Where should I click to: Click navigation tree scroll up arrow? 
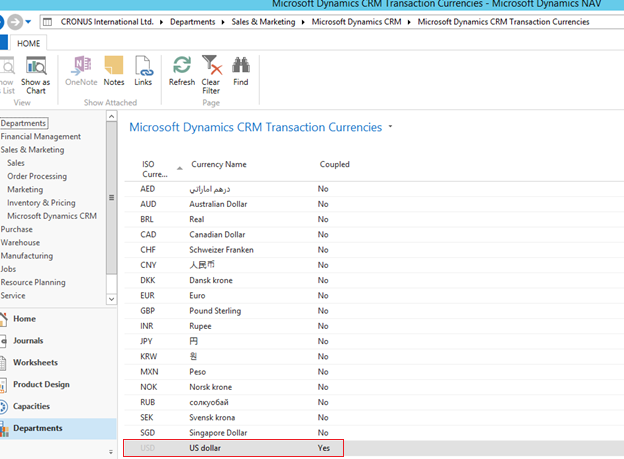111,116
